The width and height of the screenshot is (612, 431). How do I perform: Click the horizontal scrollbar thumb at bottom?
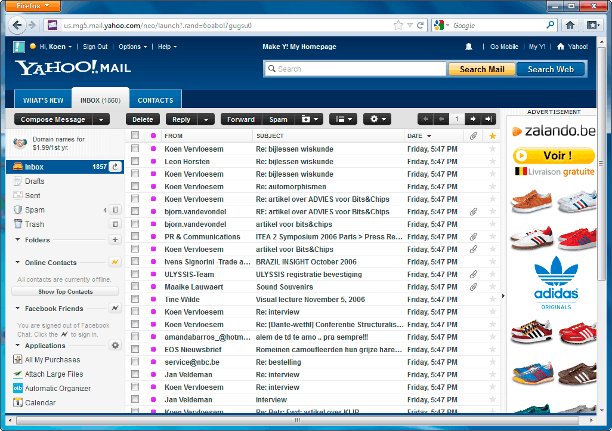point(297,420)
